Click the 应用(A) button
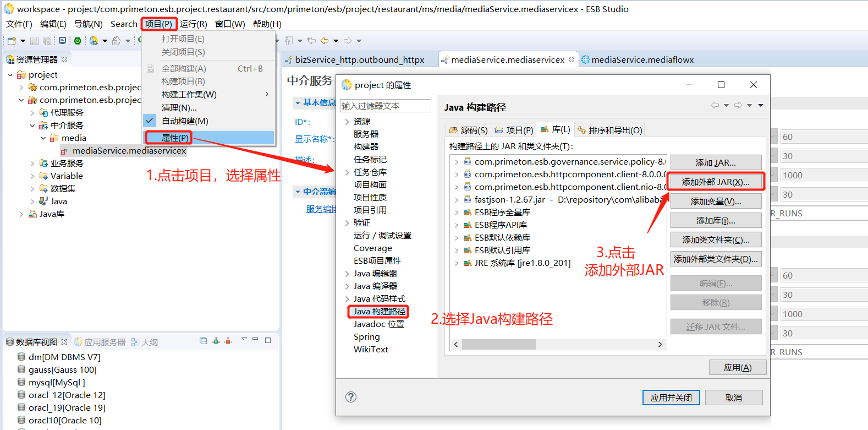 point(738,367)
